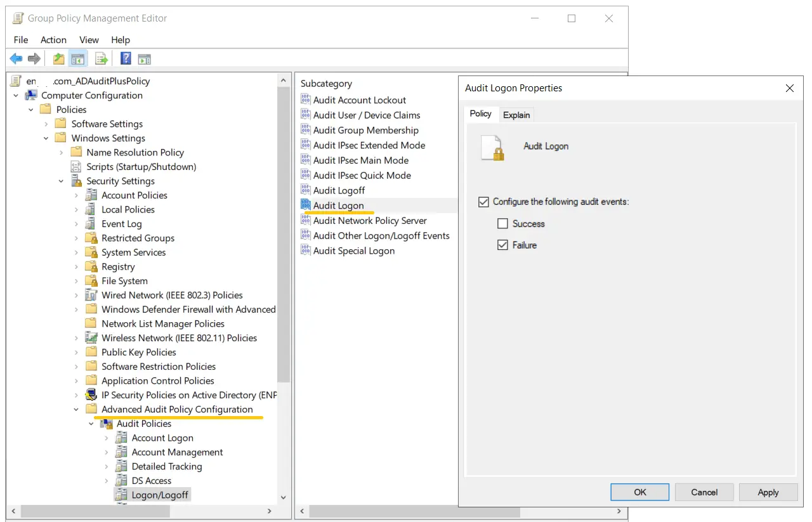Click the Forward navigation arrow
Image resolution: width=812 pixels, height=522 pixels.
34,58
